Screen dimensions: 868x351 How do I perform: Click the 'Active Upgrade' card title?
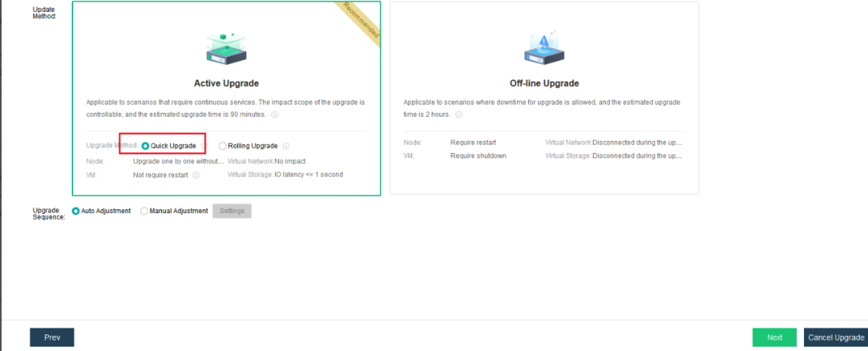[226, 83]
